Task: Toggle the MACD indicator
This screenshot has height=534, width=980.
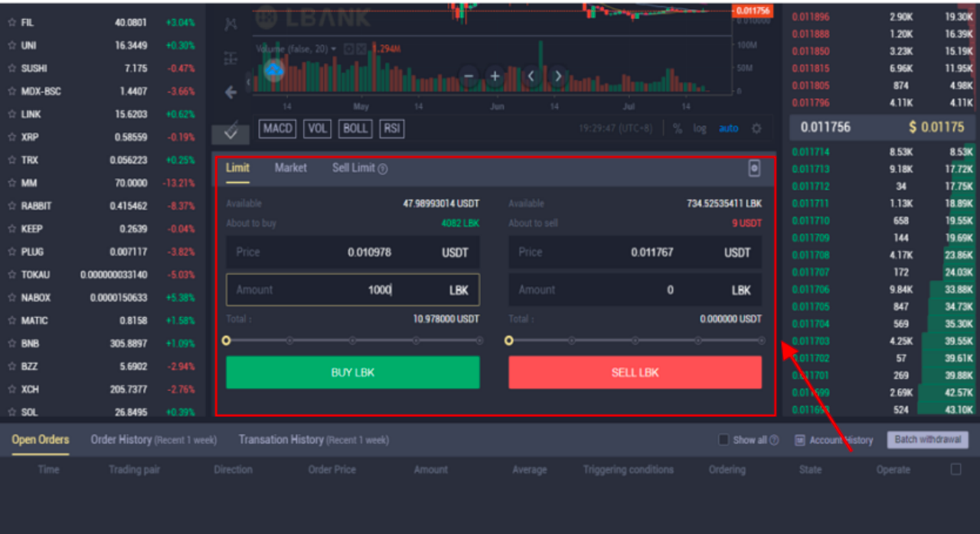Action: (278, 129)
